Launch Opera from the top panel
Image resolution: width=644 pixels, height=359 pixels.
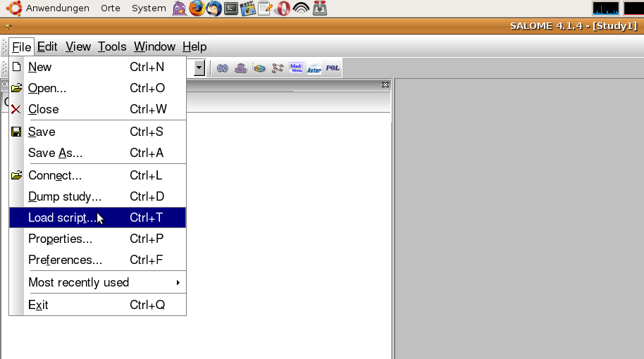point(283,8)
